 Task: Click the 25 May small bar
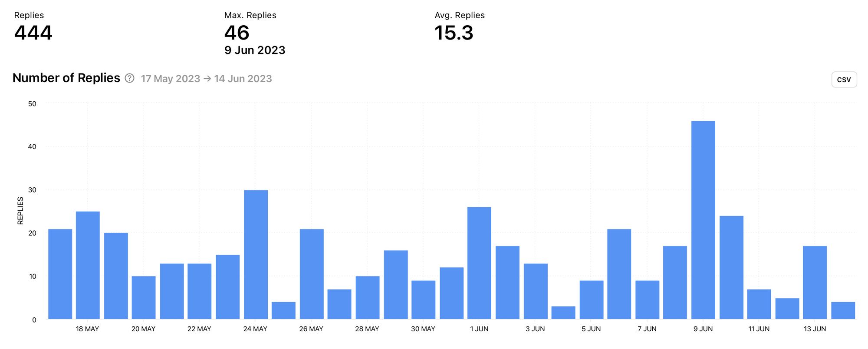[x=283, y=311]
